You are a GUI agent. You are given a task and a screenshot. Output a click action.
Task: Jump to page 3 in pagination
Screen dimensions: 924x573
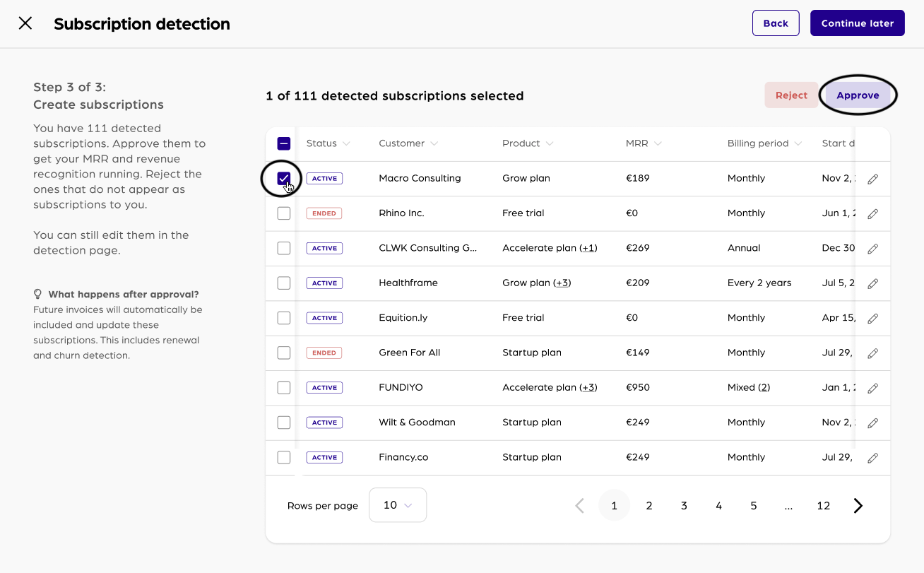pyautogui.click(x=684, y=506)
